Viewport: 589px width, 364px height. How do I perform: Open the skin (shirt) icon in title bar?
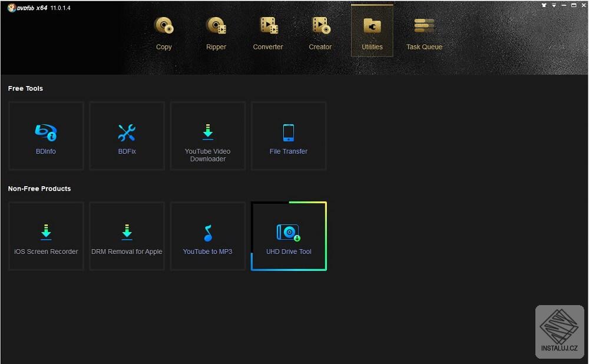coord(544,5)
